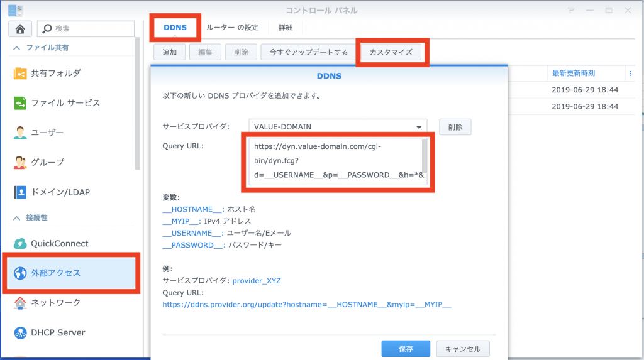This screenshot has width=644, height=360.
Task: Click キャンセル button in dialog
Action: click(x=463, y=349)
